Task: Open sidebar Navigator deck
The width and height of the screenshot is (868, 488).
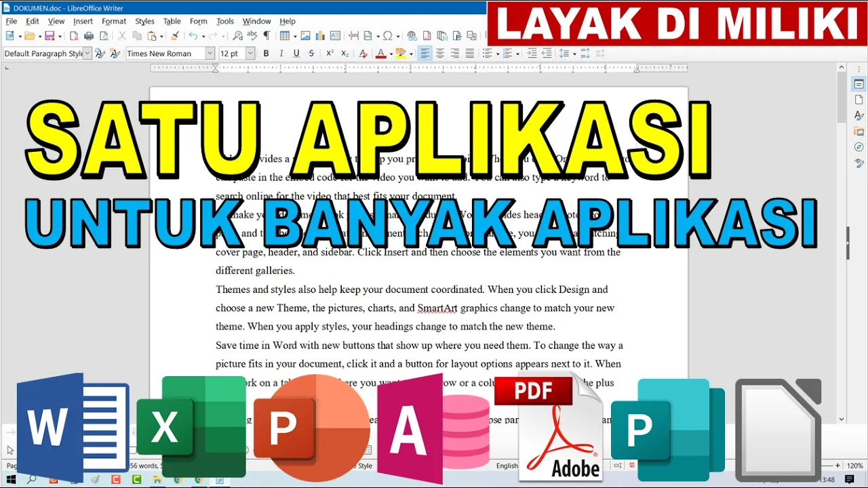Action: click(859, 147)
